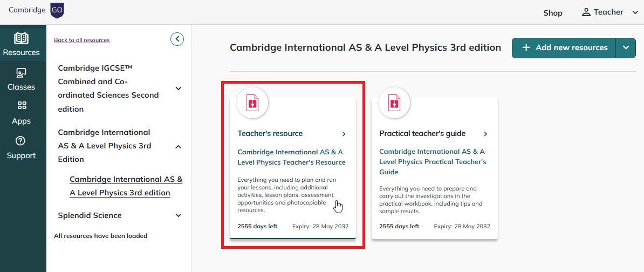Expand the Splendid Science chevron
644x272 pixels.
[178, 215]
